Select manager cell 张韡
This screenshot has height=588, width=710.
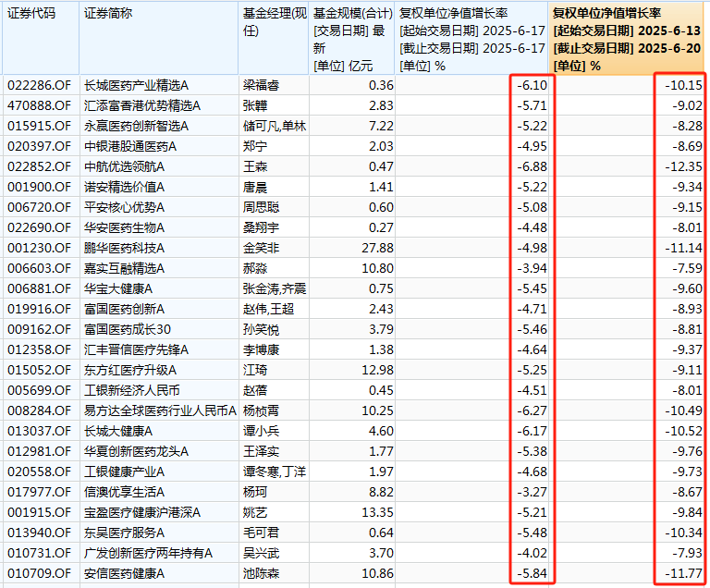(x=255, y=105)
